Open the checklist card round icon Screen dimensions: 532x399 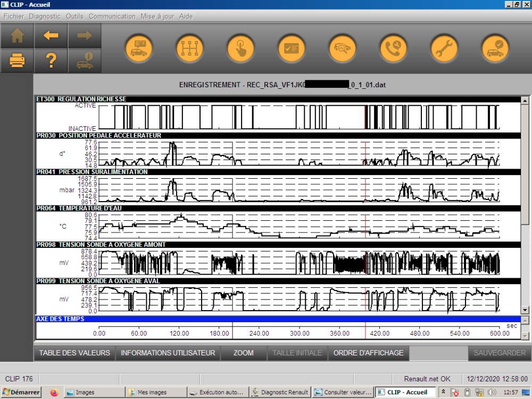point(292,48)
